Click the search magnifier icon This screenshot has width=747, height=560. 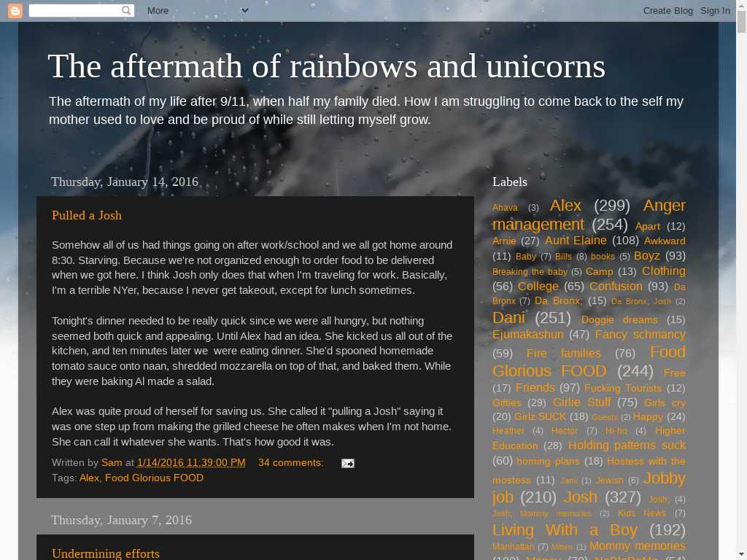(x=127, y=10)
